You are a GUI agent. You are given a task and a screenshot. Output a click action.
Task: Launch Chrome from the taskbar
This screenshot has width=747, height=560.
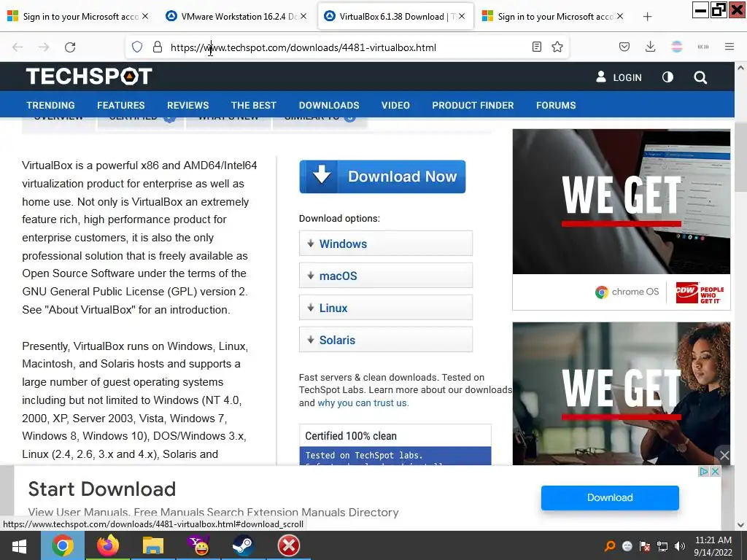pos(63,545)
